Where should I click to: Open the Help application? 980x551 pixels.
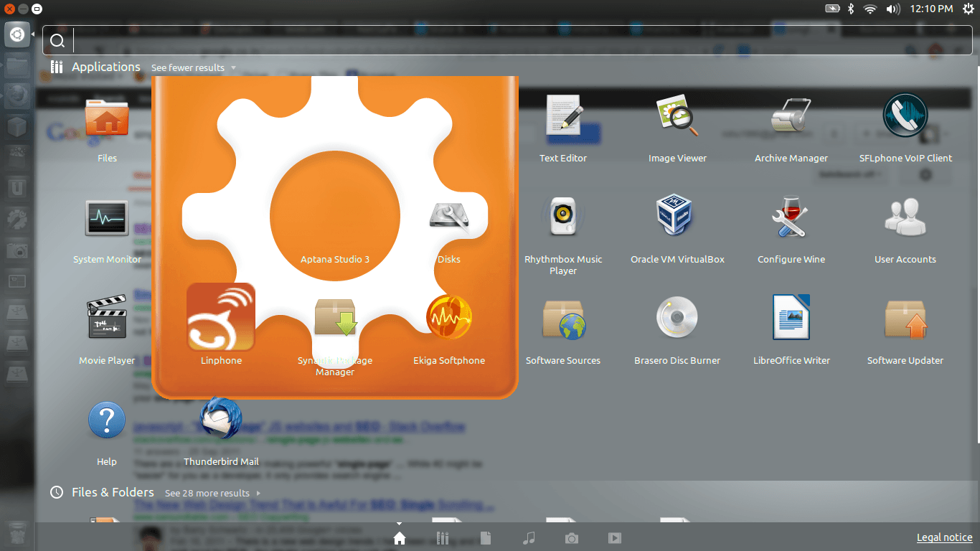click(107, 420)
